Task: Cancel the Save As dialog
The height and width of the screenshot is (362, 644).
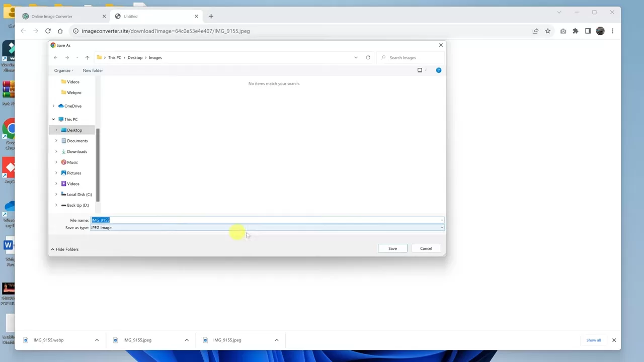Action: [x=426, y=248]
